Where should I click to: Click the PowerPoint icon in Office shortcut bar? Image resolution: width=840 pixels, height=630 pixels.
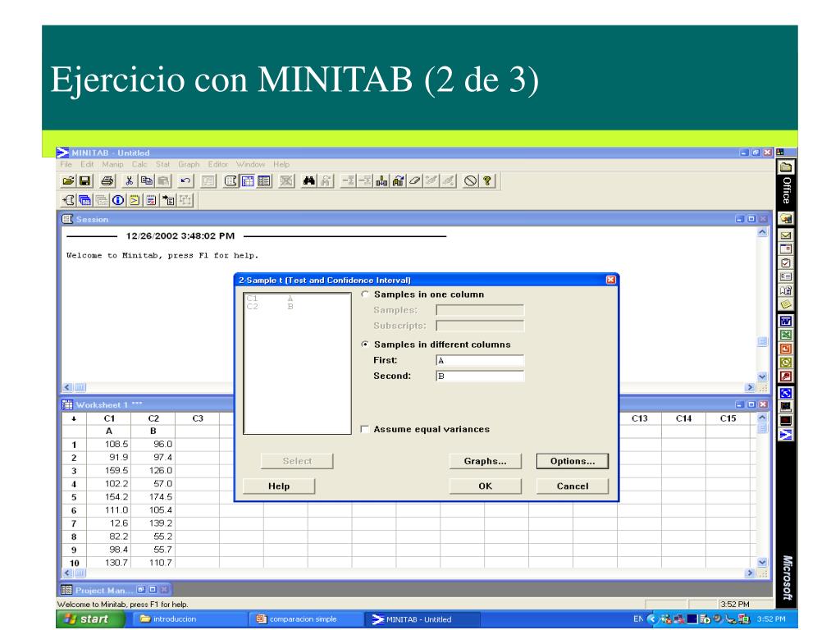pyautogui.click(x=786, y=349)
